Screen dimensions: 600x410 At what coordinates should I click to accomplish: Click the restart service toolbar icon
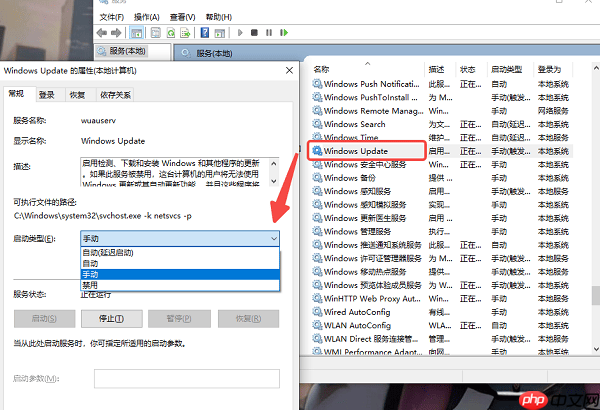click(284, 33)
